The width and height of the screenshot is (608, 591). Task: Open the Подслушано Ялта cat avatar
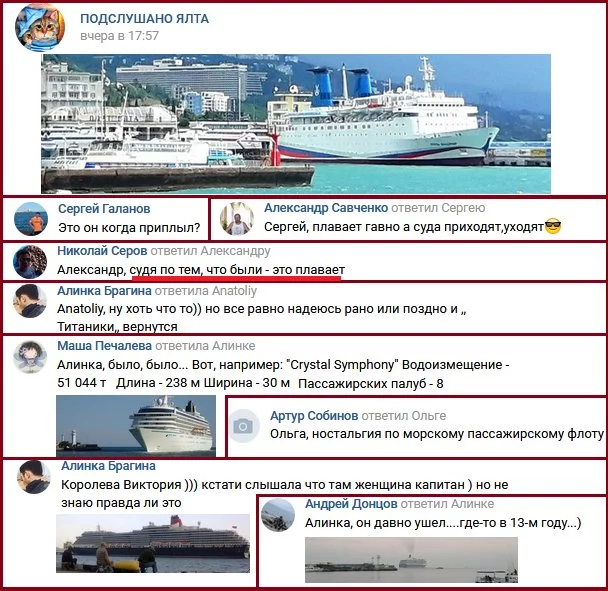[x=40, y=28]
